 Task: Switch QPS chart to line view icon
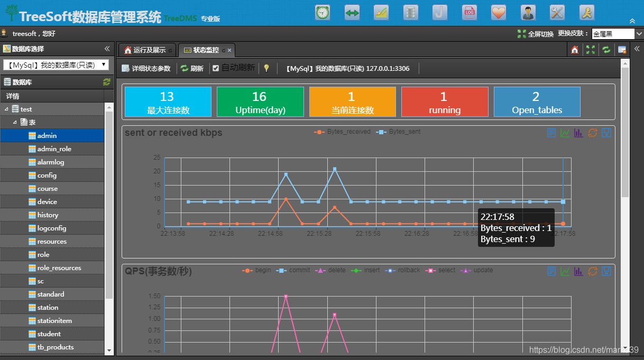(x=565, y=271)
